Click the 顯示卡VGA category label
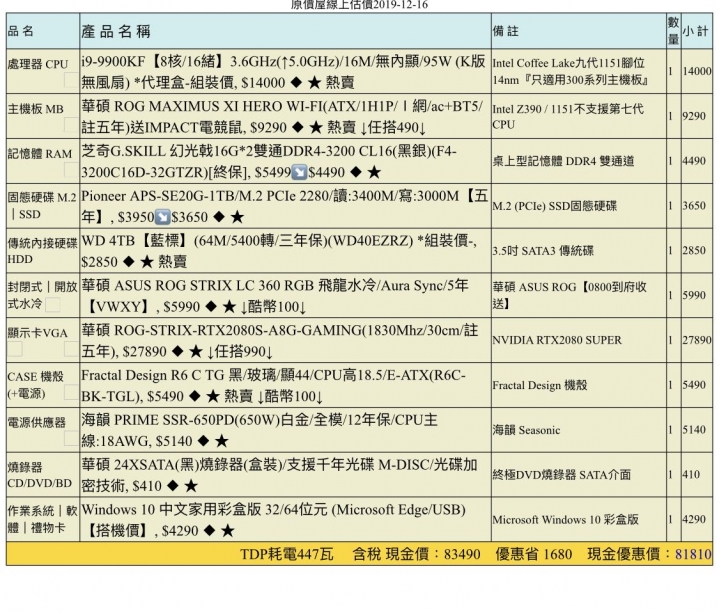This screenshot has height=613, width=720. [38, 333]
